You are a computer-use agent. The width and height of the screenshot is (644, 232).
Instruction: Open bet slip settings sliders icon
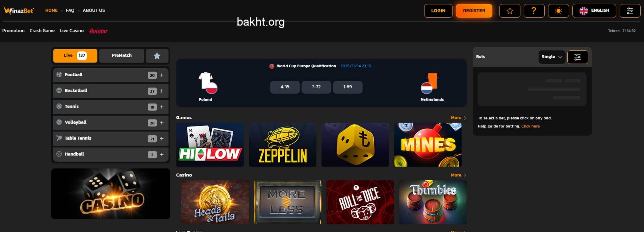(577, 57)
